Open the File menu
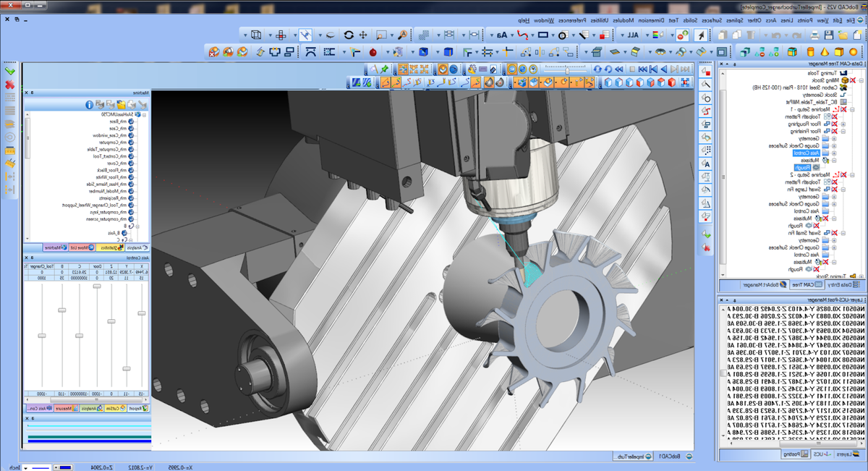The image size is (868, 471). click(853, 20)
